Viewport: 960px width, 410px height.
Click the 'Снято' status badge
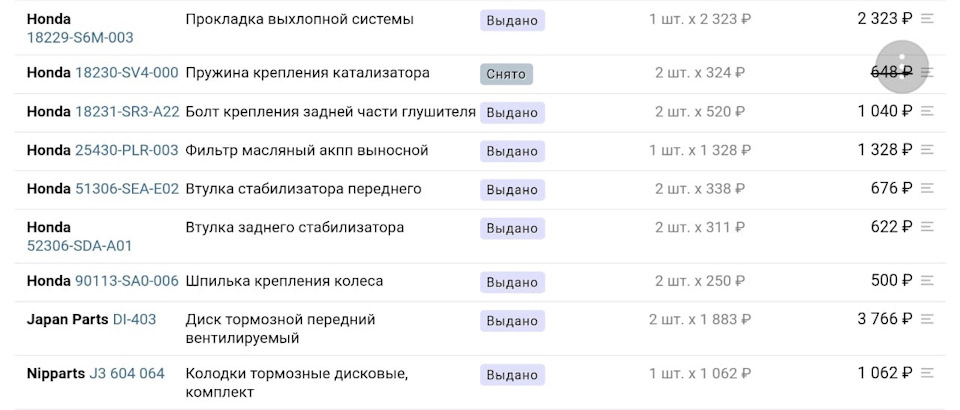506,74
